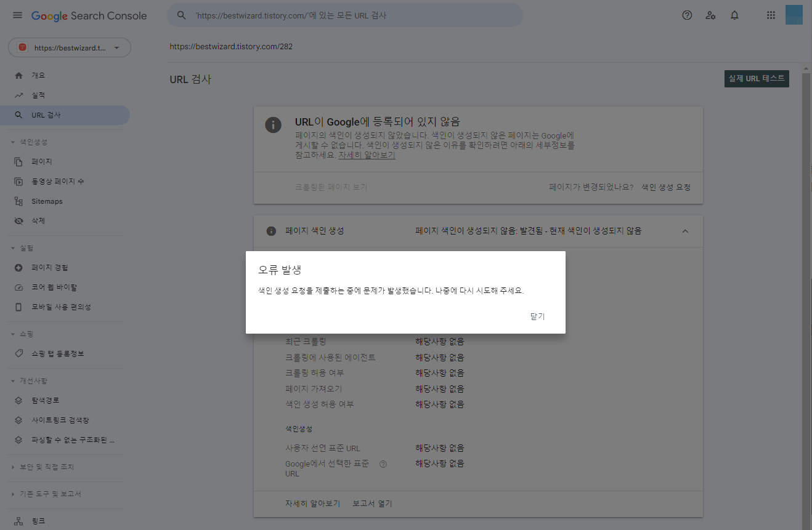Click the URL inspection search field
812x530 pixels.
[344, 15]
